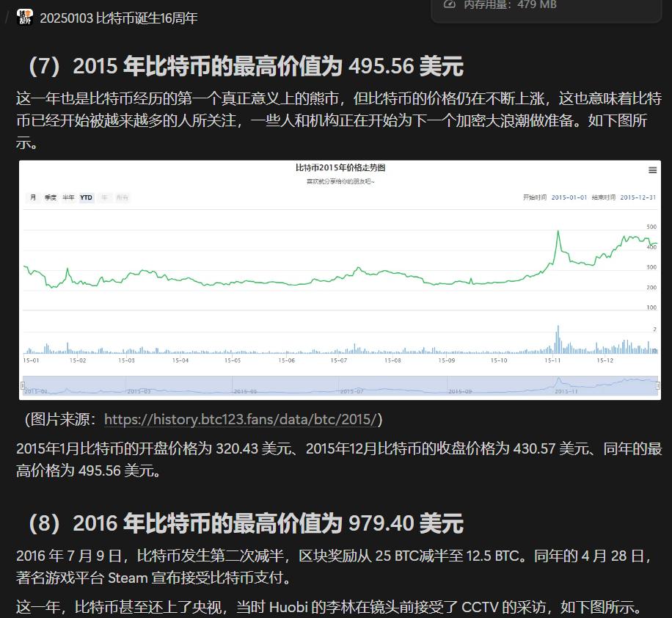Image resolution: width=672 pixels, height=618 pixels.
Task: Select the 半年 range button
Action: pos(68,197)
